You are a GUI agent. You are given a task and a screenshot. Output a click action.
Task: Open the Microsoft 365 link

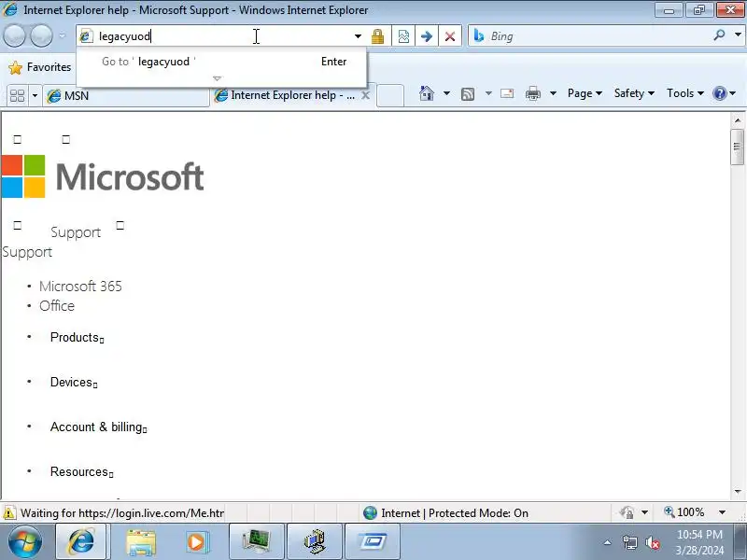click(x=80, y=287)
